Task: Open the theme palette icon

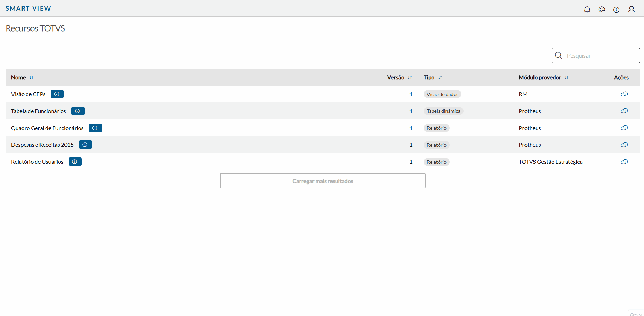Action: [x=602, y=9]
